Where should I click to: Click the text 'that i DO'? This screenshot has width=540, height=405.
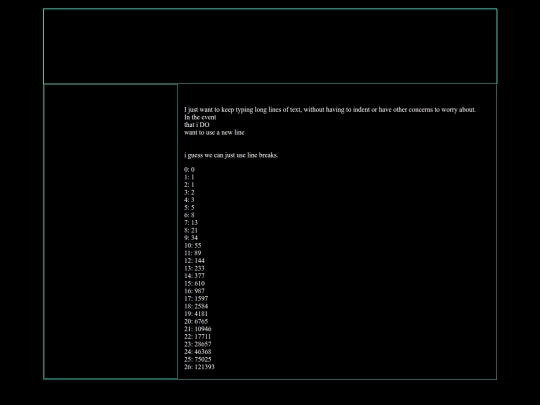coord(197,125)
